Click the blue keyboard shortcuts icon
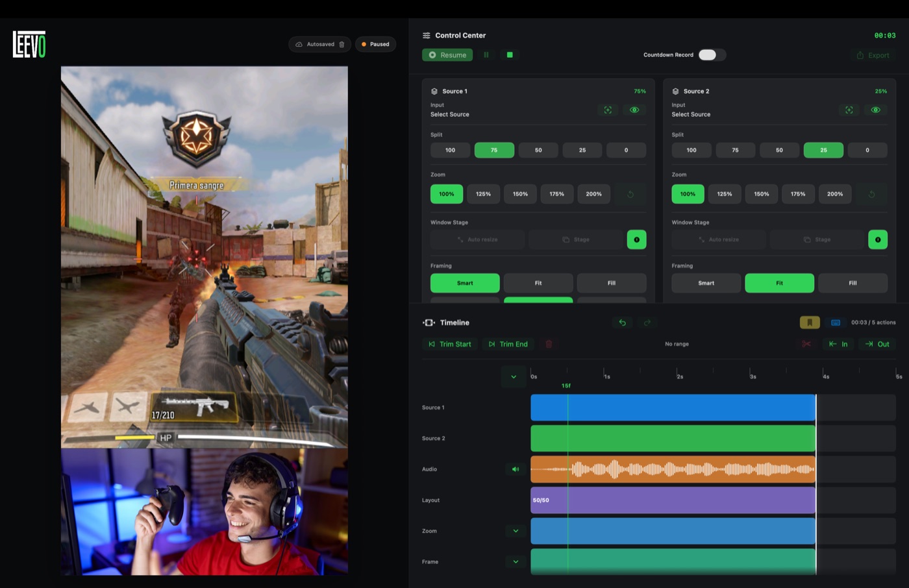909x588 pixels. pyautogui.click(x=836, y=323)
